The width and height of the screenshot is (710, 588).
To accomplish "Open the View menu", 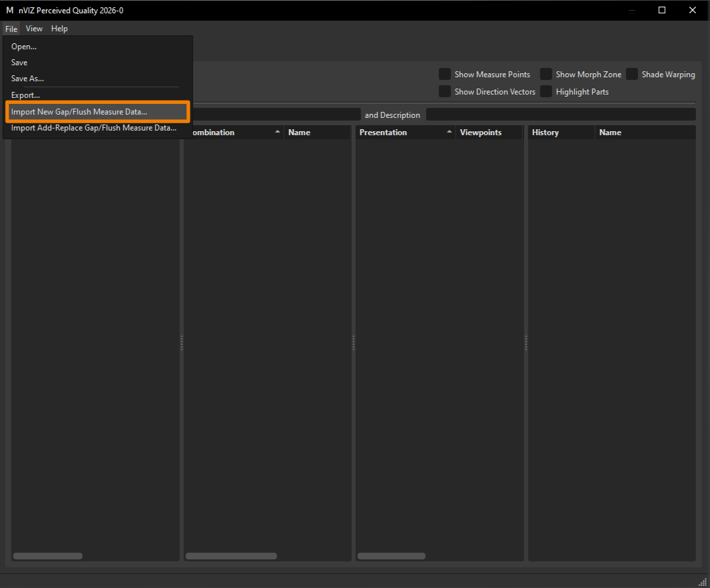I will pyautogui.click(x=34, y=29).
